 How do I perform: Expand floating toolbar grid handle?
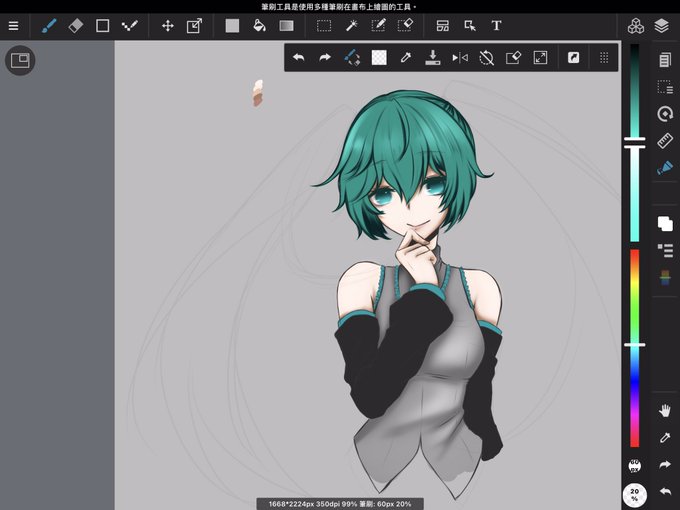(604, 57)
